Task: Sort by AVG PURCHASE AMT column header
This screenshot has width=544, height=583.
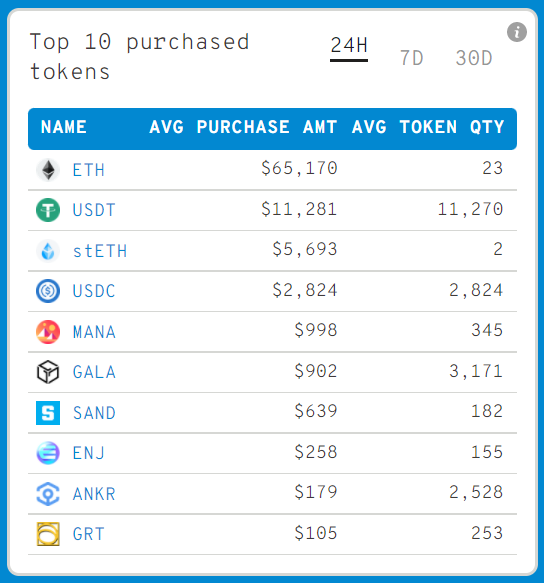Action: (243, 127)
